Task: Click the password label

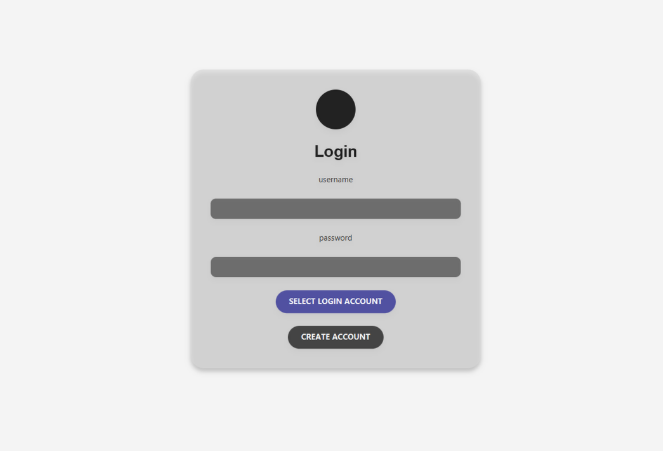Action: tap(335, 238)
